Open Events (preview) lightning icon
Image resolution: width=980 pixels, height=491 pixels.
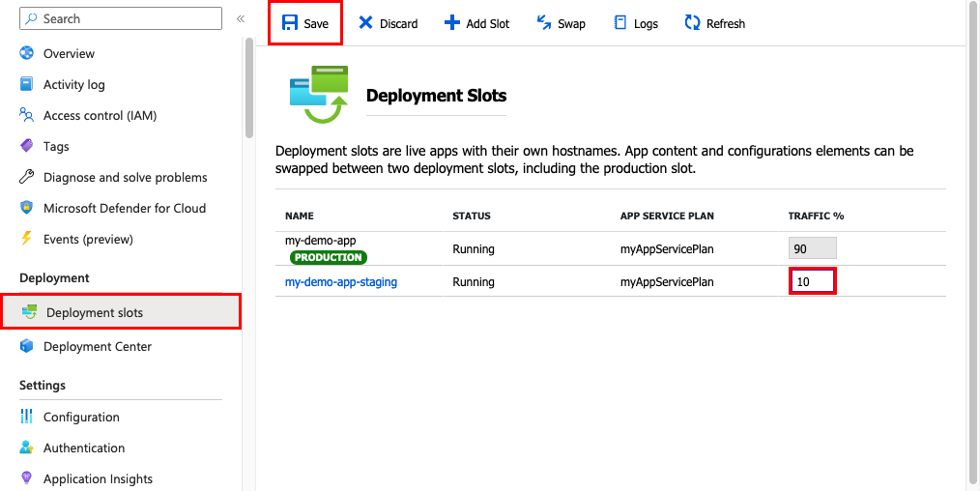tap(26, 240)
